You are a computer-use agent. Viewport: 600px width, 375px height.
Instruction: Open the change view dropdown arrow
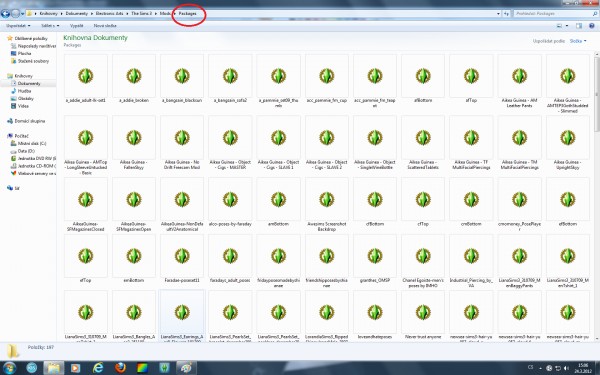pyautogui.click(x=567, y=26)
